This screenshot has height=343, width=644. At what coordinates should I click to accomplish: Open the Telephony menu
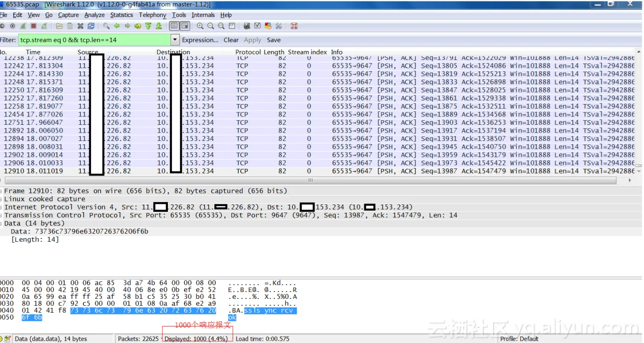tap(152, 15)
